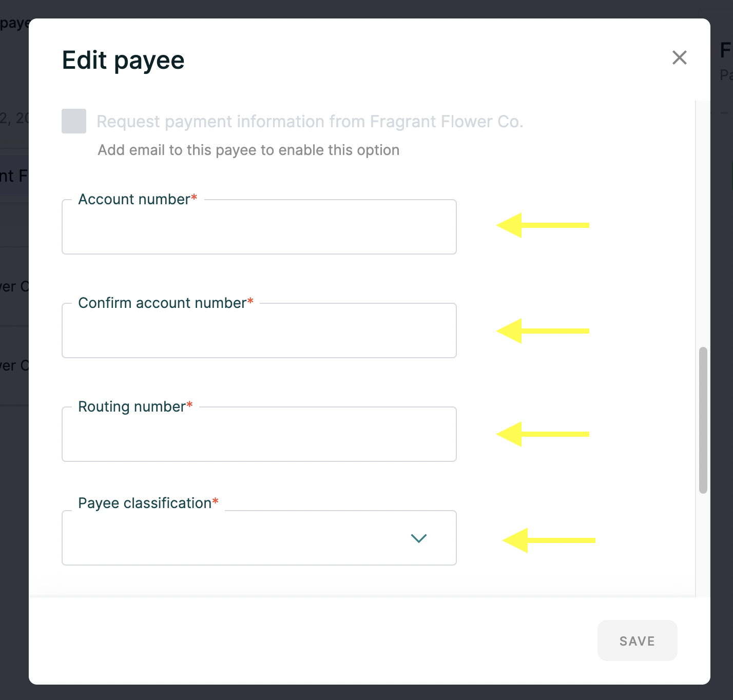This screenshot has width=733, height=700.
Task: Close the Edit payee dialog
Action: pos(680,57)
